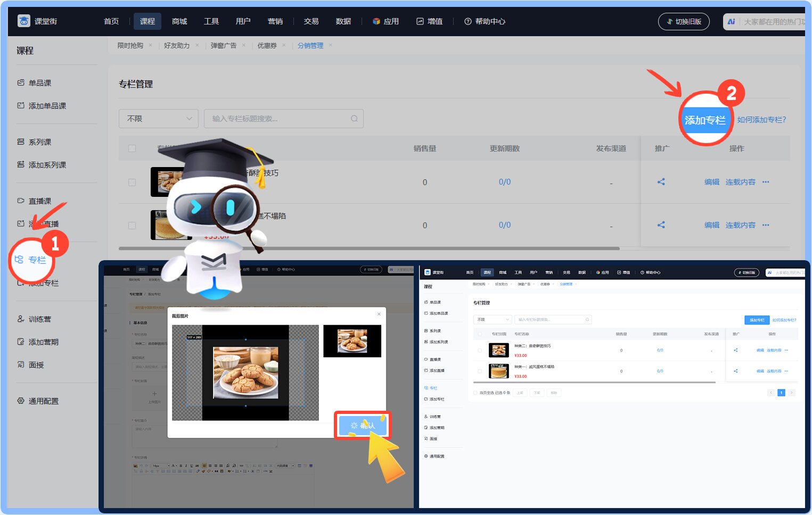Viewport: 812px width, 515px height.
Task: Close the 好友助力 tab
Action: point(197,45)
